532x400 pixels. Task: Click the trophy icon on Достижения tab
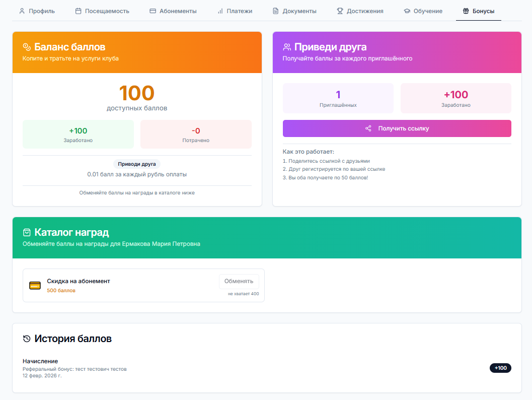340,11
